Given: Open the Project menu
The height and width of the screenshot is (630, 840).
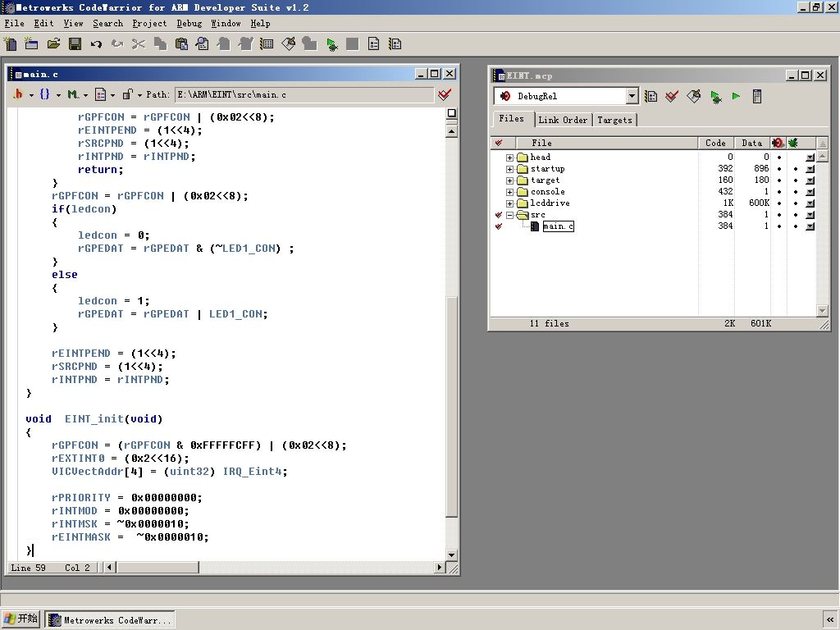Looking at the screenshot, I should coord(149,23).
